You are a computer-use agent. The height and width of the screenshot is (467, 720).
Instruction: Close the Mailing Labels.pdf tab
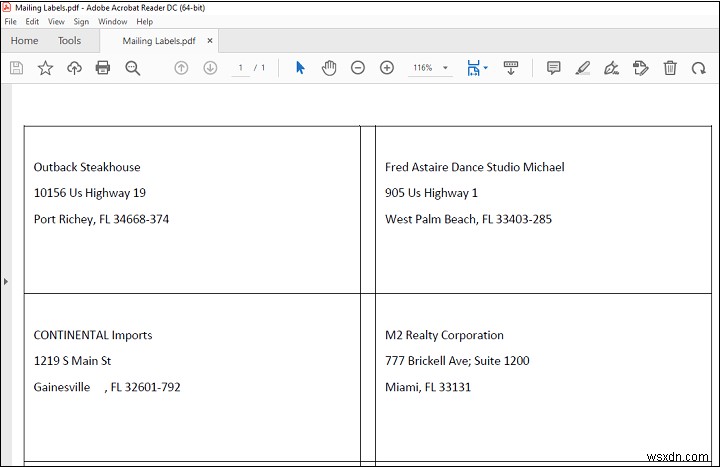point(210,40)
